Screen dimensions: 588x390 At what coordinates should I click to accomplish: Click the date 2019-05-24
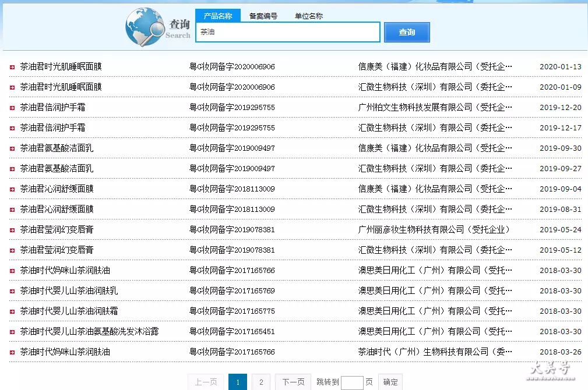point(561,230)
